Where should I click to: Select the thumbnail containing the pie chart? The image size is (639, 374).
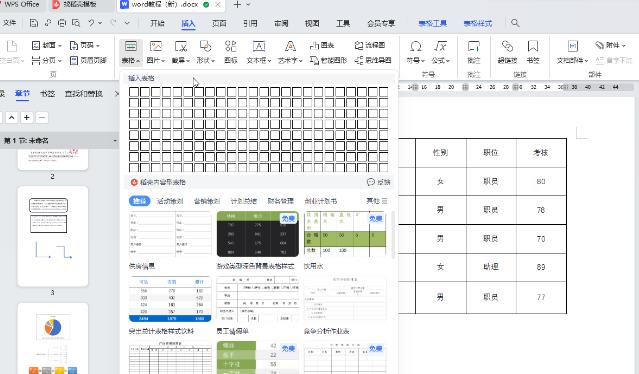tap(53, 338)
